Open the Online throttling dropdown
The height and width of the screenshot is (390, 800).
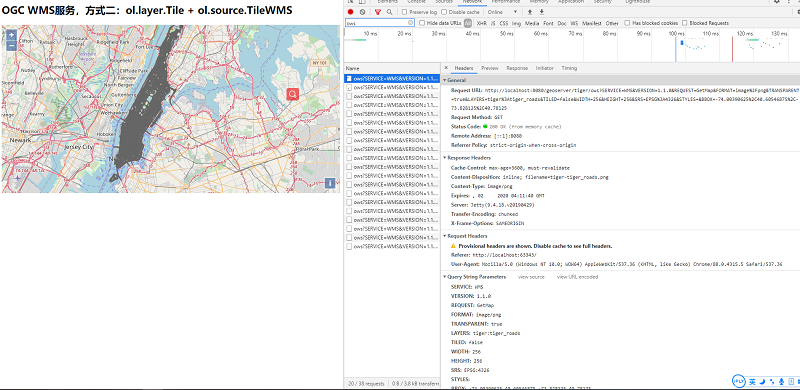tap(503, 12)
